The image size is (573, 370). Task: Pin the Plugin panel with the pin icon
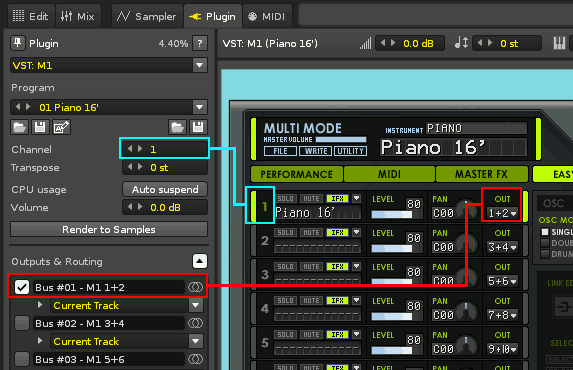click(x=18, y=43)
